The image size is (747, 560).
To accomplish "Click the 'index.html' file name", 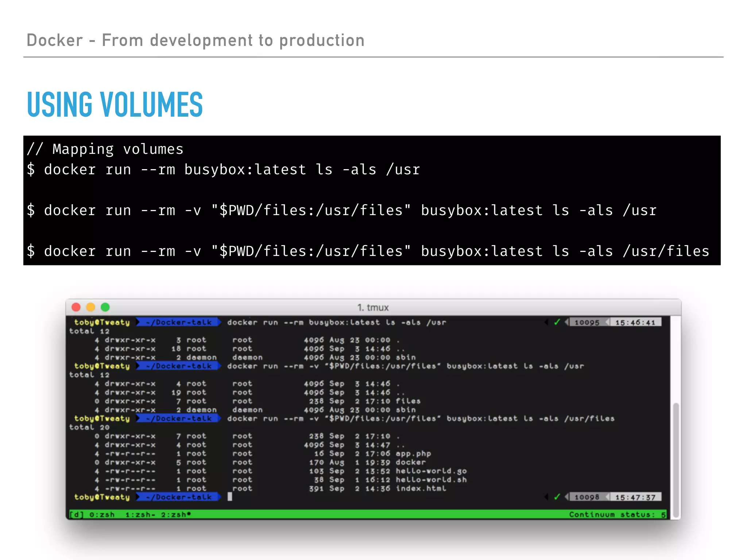I will point(421,489).
